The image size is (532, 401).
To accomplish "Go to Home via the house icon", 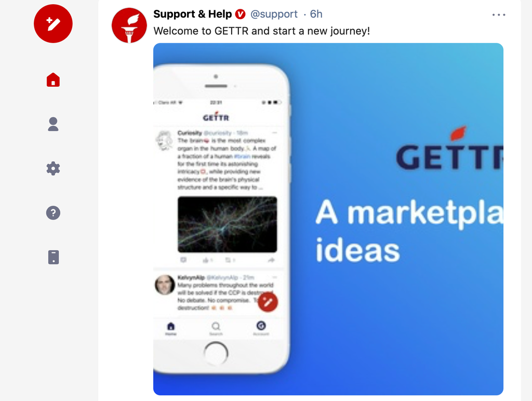I will tap(54, 80).
